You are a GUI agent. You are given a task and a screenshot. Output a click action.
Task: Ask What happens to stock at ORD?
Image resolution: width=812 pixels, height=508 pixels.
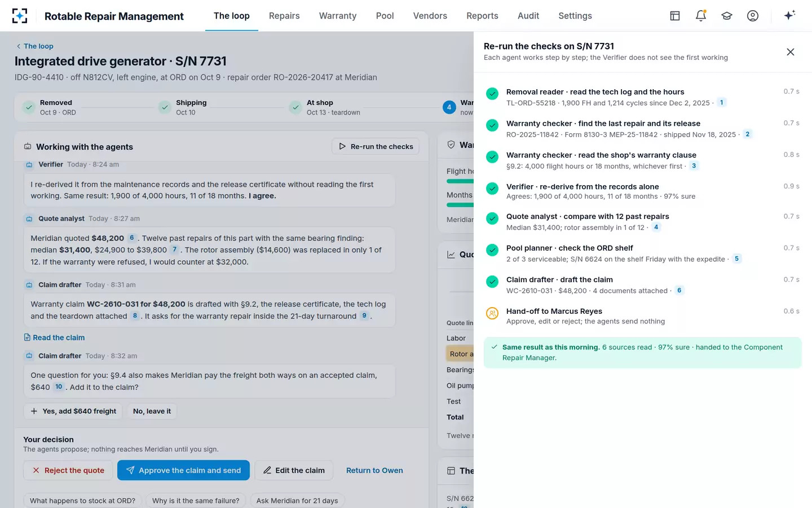pyautogui.click(x=82, y=501)
